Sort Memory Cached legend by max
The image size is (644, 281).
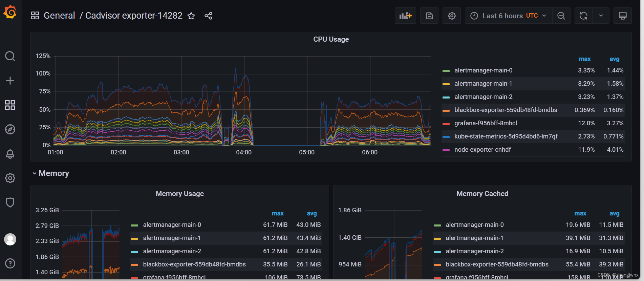580,213
